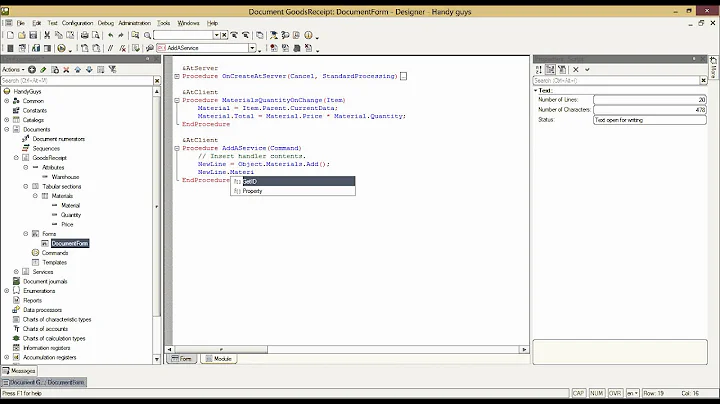Move the item up with the blue up arrow
Image resolution: width=720 pixels, height=404 pixels.
(78, 69)
